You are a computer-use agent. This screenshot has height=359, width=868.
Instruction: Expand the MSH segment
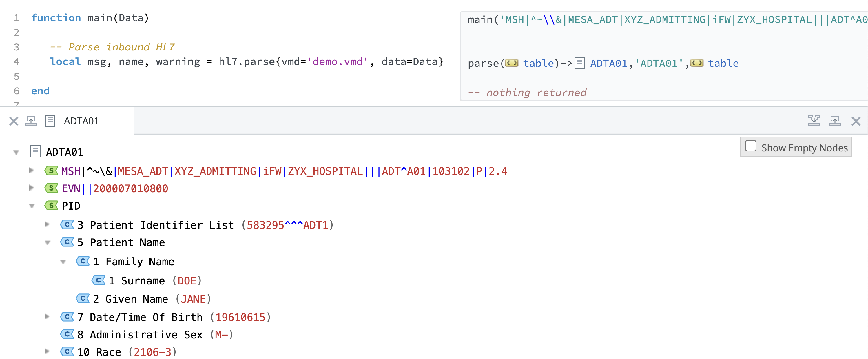[31, 171]
